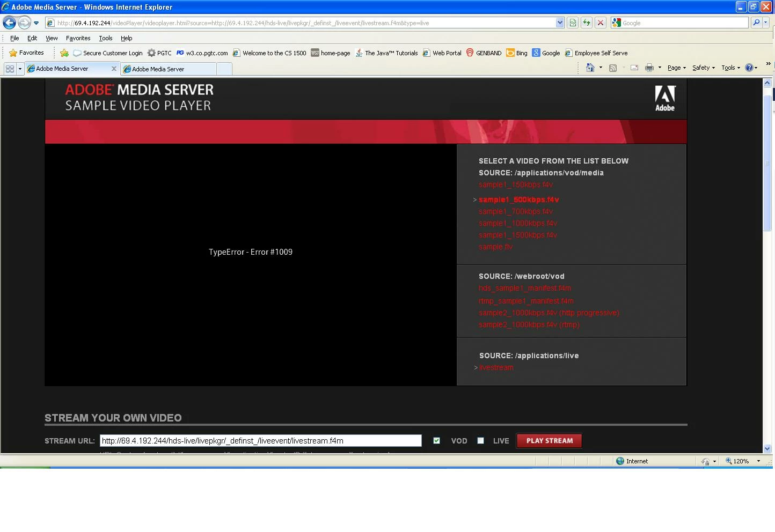Go back with the browser Back arrow
775x532 pixels.
pos(9,23)
